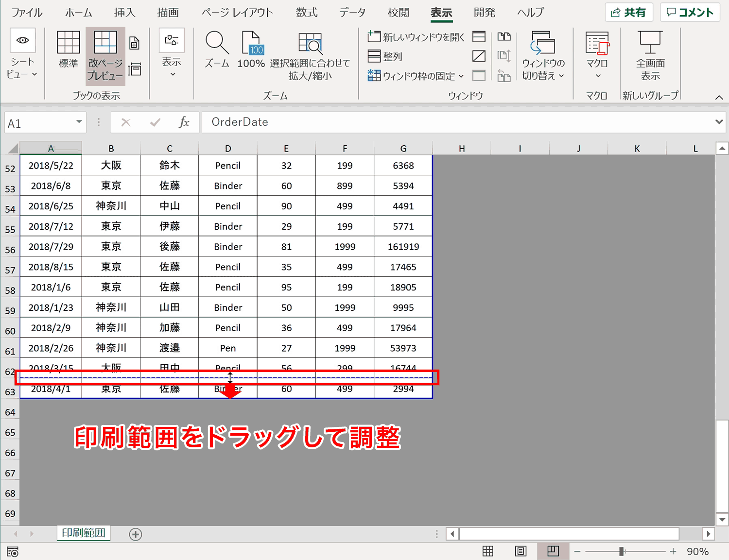Open the 描画 tab
The width and height of the screenshot is (729, 560).
pos(168,13)
